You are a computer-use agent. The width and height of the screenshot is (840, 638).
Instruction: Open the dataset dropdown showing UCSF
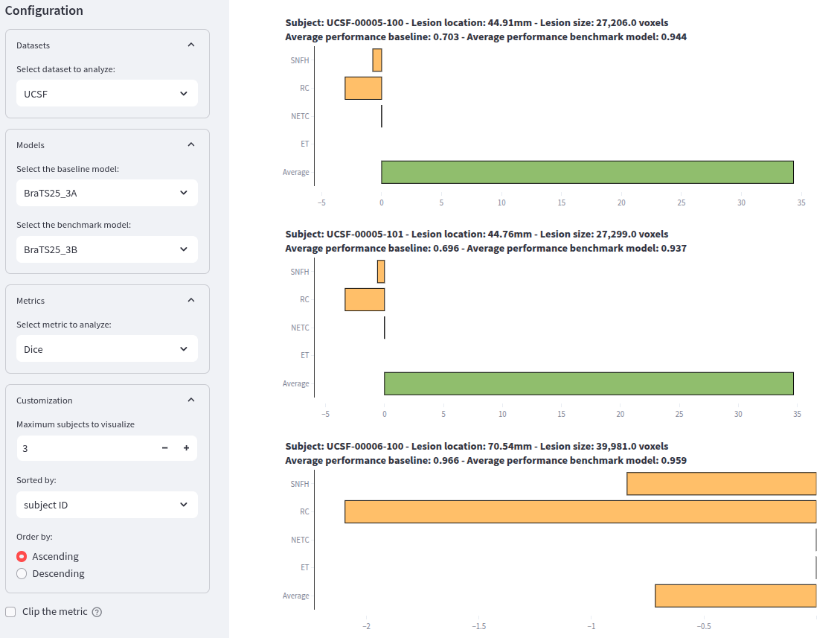pos(106,93)
